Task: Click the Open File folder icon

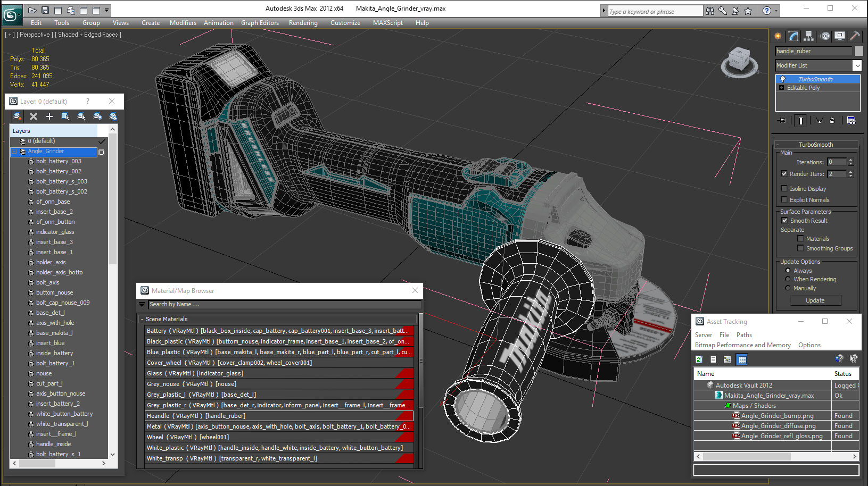Action: tap(32, 10)
